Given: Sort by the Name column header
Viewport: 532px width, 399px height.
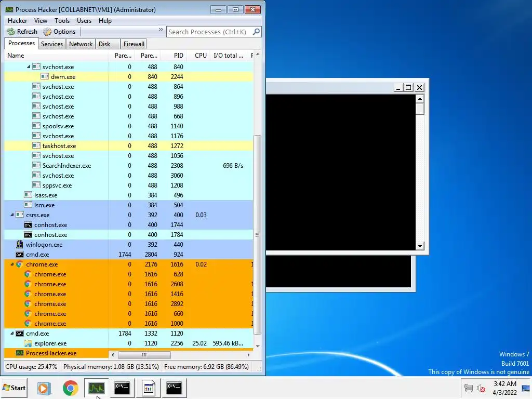Looking at the screenshot, I should pos(56,55).
